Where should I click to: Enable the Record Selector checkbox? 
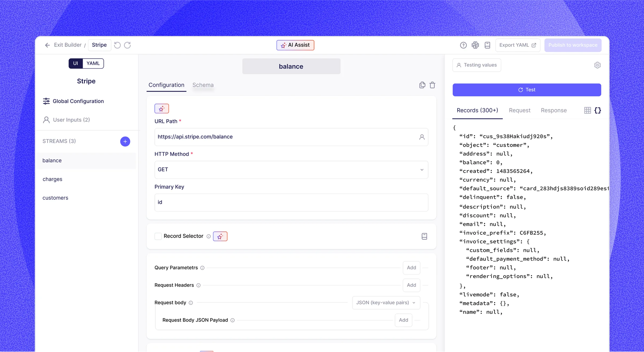(x=158, y=236)
